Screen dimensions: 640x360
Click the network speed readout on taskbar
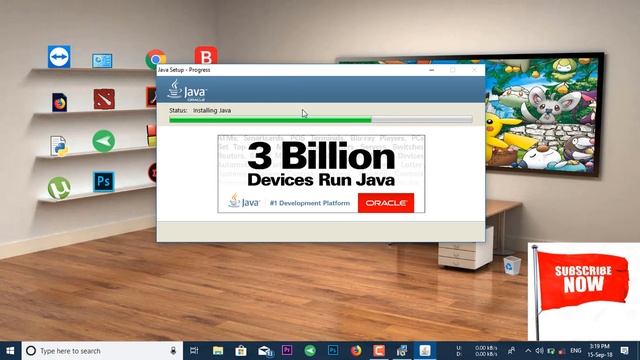(x=477, y=351)
